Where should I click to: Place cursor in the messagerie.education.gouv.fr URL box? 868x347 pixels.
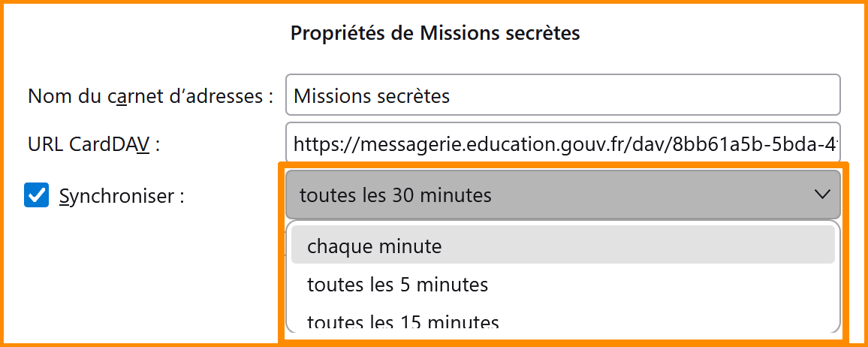tap(562, 143)
